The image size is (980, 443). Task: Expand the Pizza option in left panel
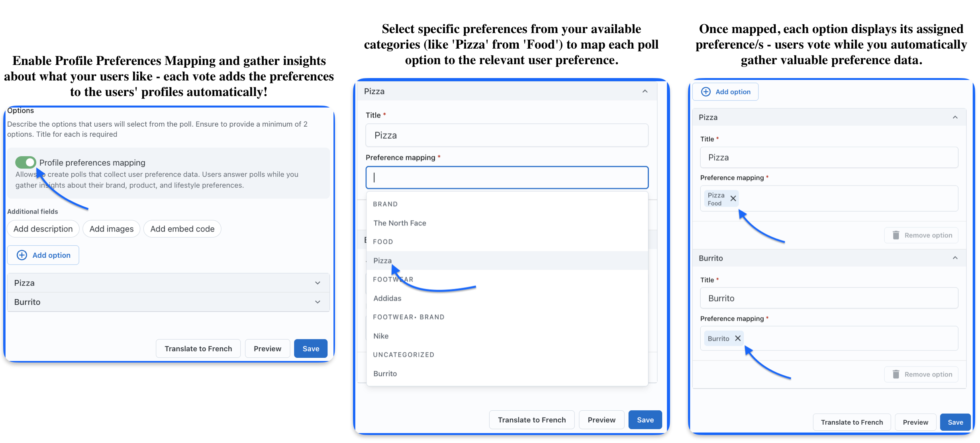[x=168, y=283]
